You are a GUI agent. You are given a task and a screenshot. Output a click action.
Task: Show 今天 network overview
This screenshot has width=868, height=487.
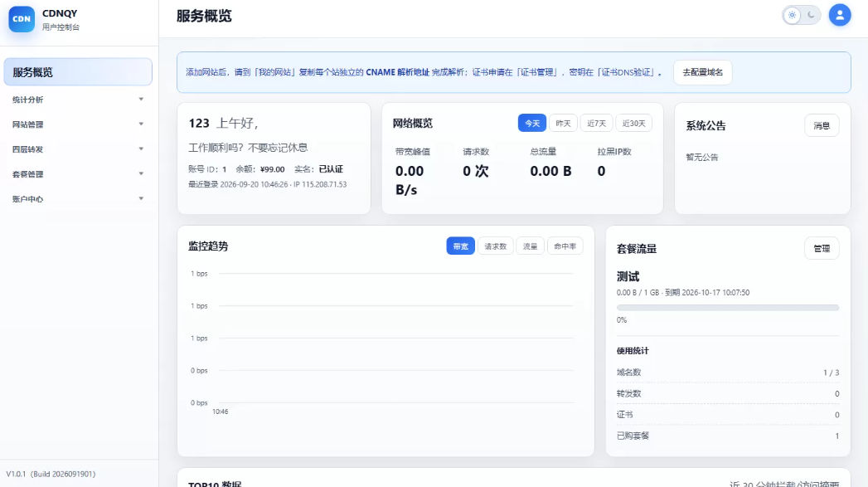point(532,123)
